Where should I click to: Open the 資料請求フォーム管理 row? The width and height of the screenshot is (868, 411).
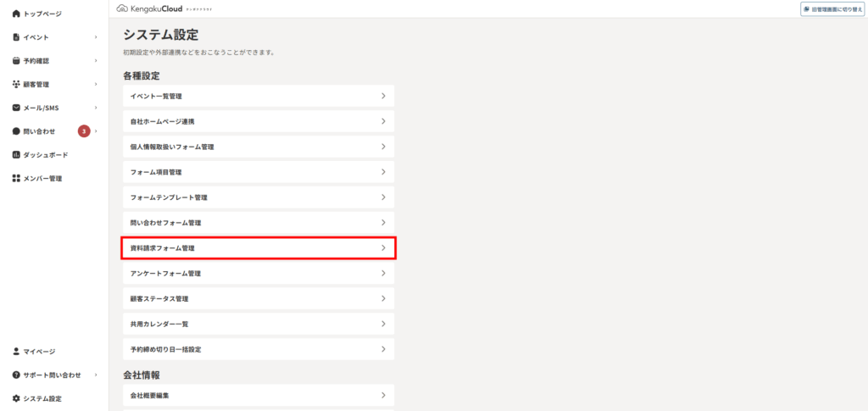pyautogui.click(x=259, y=248)
